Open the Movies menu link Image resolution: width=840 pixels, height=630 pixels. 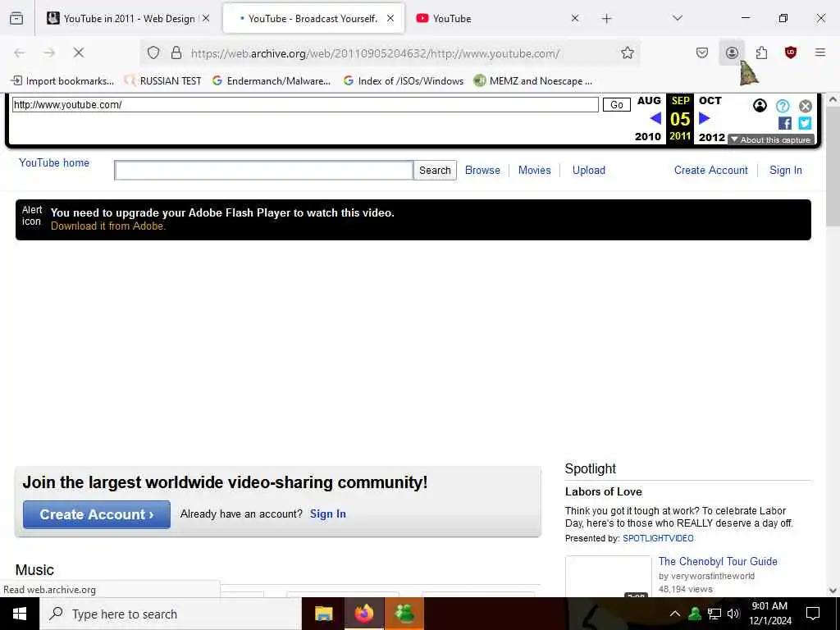point(534,171)
